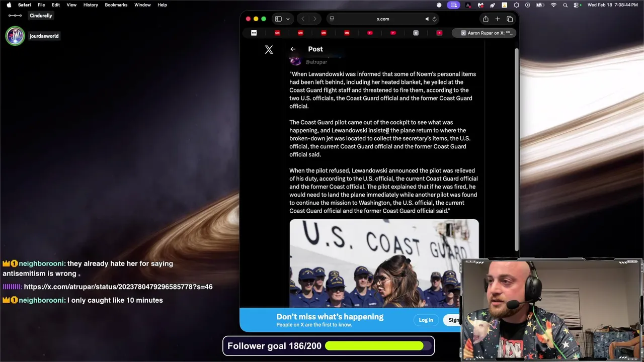
Task: Add a new tab with plus button
Action: click(498, 19)
